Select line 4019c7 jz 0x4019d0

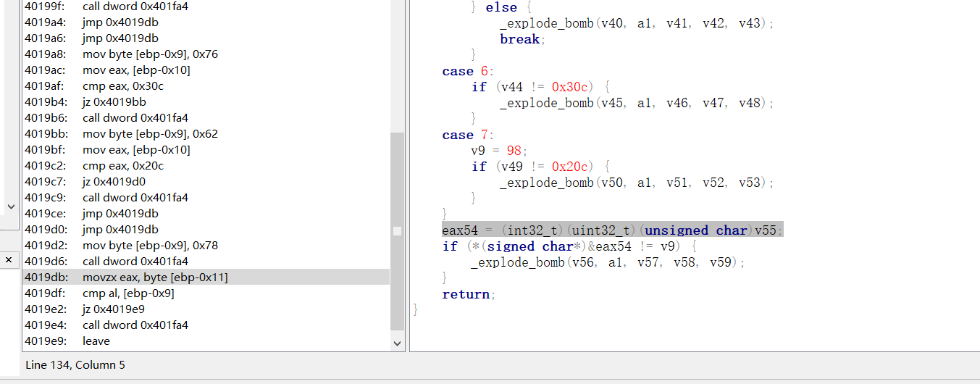coord(206,182)
